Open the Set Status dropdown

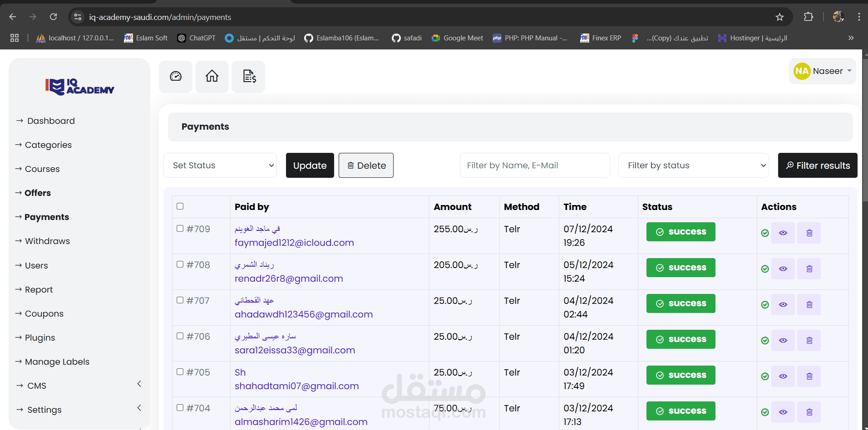pos(220,166)
